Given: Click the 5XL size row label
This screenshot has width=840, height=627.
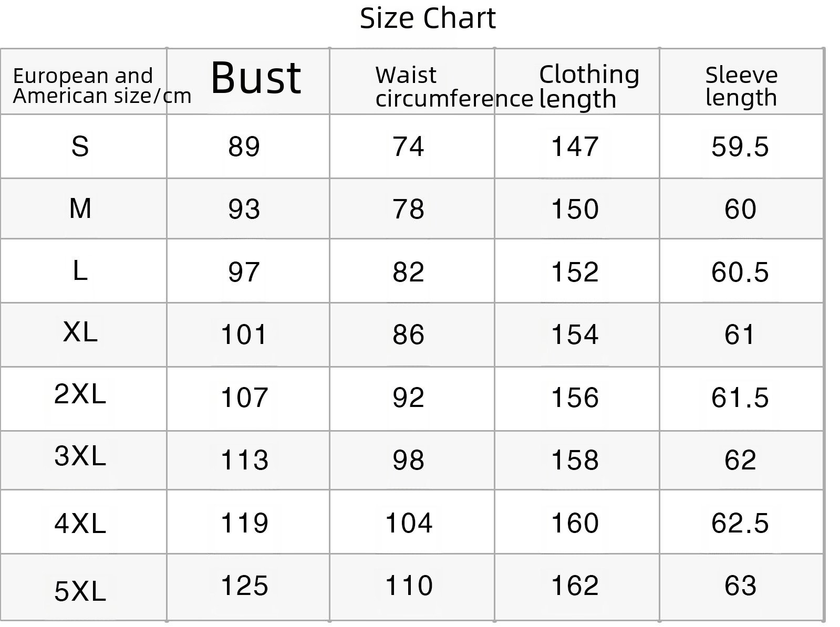Looking at the screenshot, I should click(x=80, y=591).
